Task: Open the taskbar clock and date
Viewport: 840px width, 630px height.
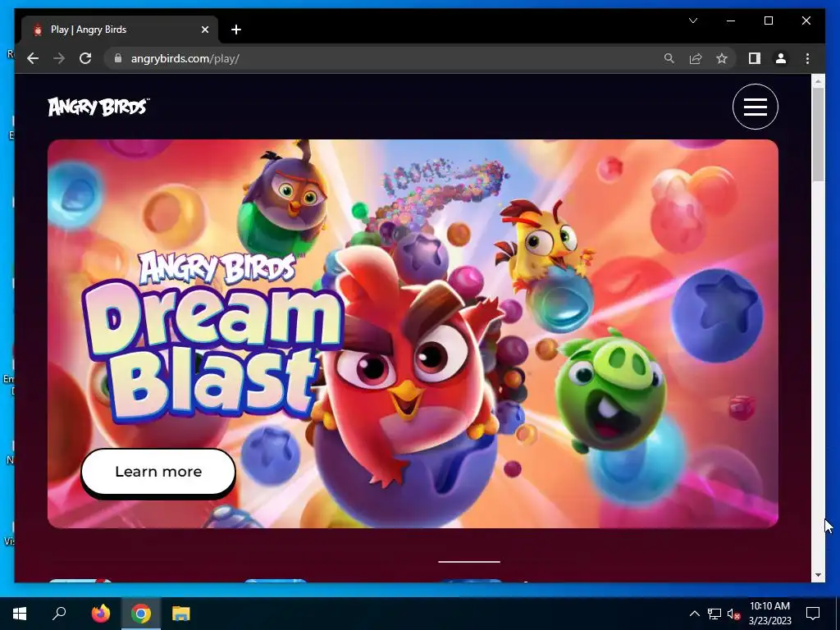Action: (769, 614)
